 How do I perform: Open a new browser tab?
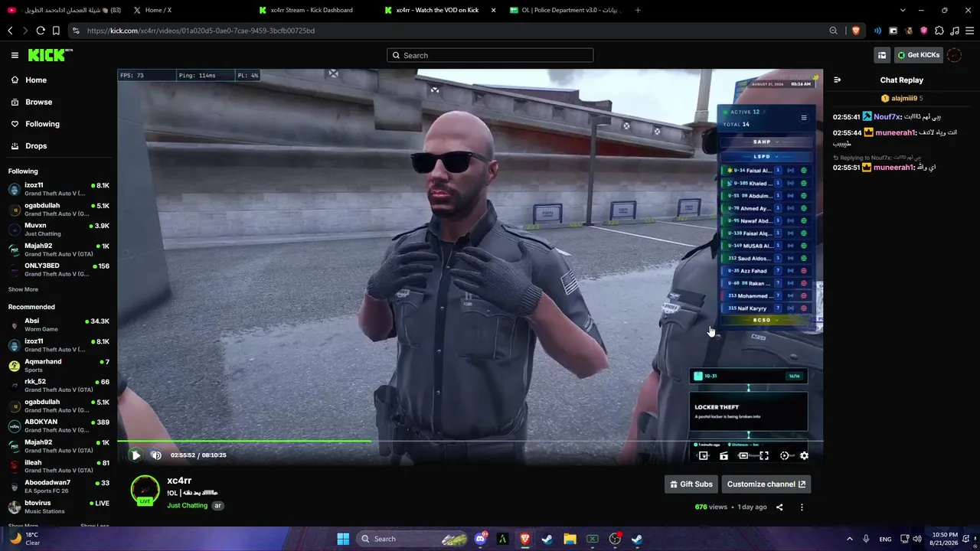tap(638, 10)
